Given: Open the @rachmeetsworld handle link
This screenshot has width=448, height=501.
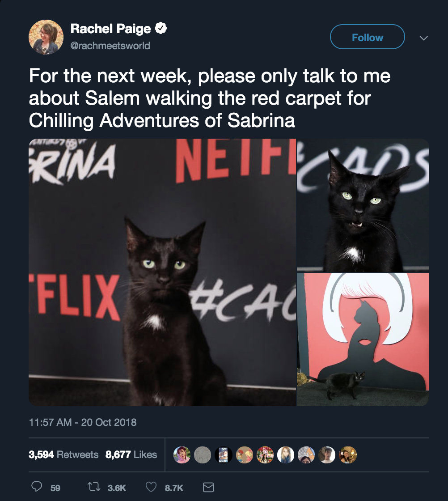Looking at the screenshot, I should click(110, 46).
